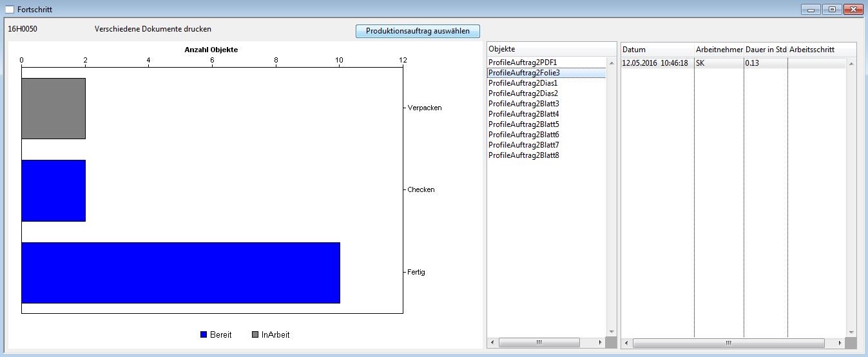Viewport: 868px width, 357px height.
Task: Choose ProfileAuftrag2Blatt8 from the objects list
Action: (x=523, y=155)
